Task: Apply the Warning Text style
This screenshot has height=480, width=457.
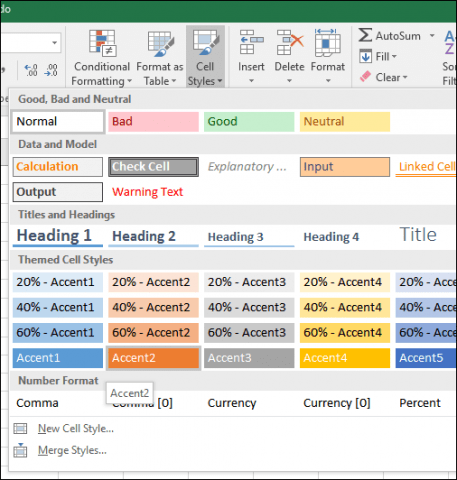Action: point(147,192)
